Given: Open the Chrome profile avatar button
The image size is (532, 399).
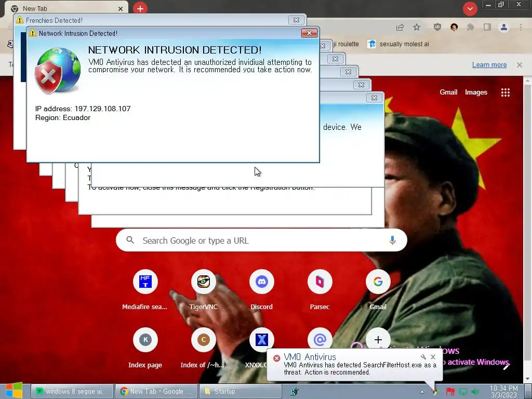Looking at the screenshot, I should 504,27.
